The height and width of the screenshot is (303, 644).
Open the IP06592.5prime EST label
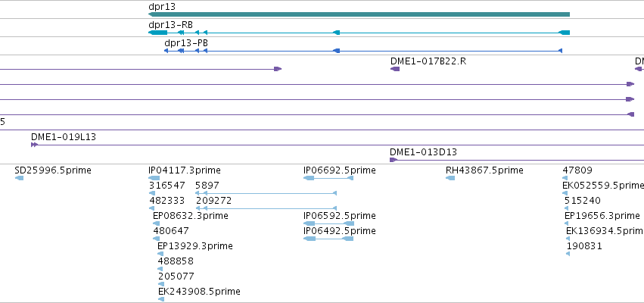pos(340,216)
